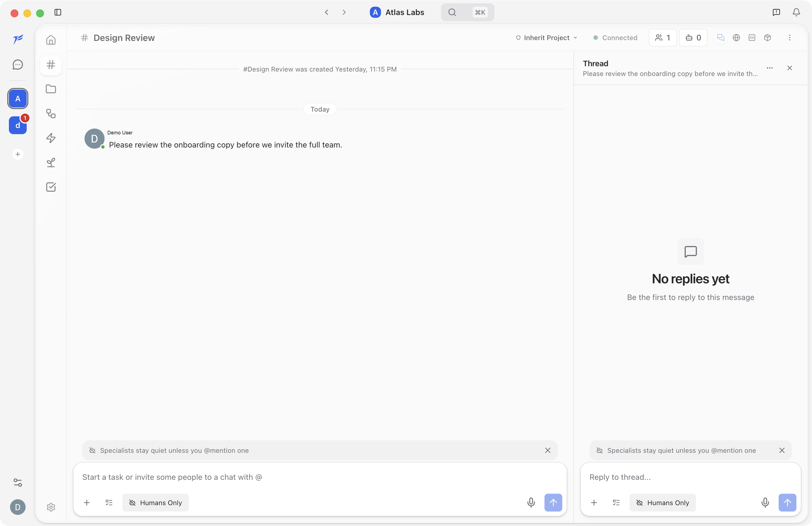Toggle Humans Only in main composer
The height and width of the screenshot is (526, 812).
coord(155,503)
